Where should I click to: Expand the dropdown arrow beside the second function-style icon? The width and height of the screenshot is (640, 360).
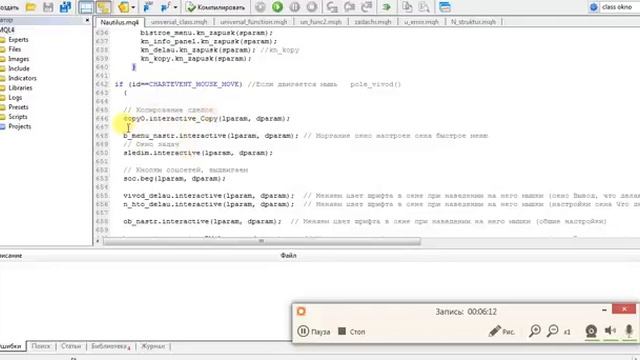176,7
